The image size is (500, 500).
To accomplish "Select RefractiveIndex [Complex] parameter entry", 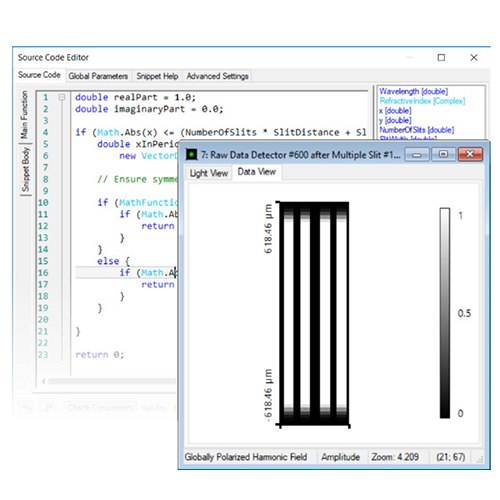I will click(x=422, y=101).
